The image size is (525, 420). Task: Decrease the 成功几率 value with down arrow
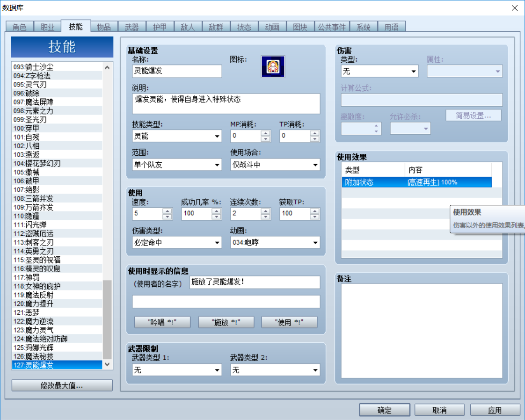point(216,217)
